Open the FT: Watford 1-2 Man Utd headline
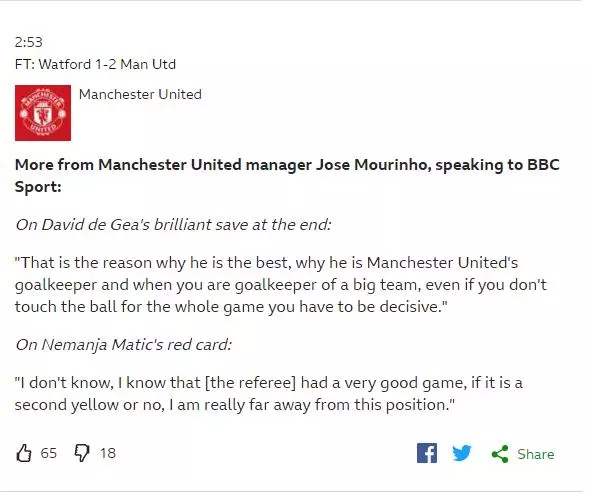This screenshot has height=492, width=589. [x=95, y=64]
